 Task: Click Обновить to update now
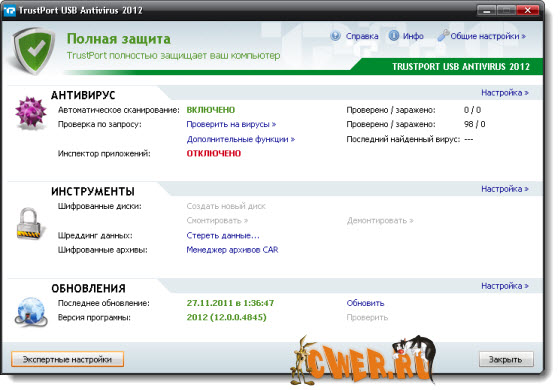pyautogui.click(x=365, y=303)
